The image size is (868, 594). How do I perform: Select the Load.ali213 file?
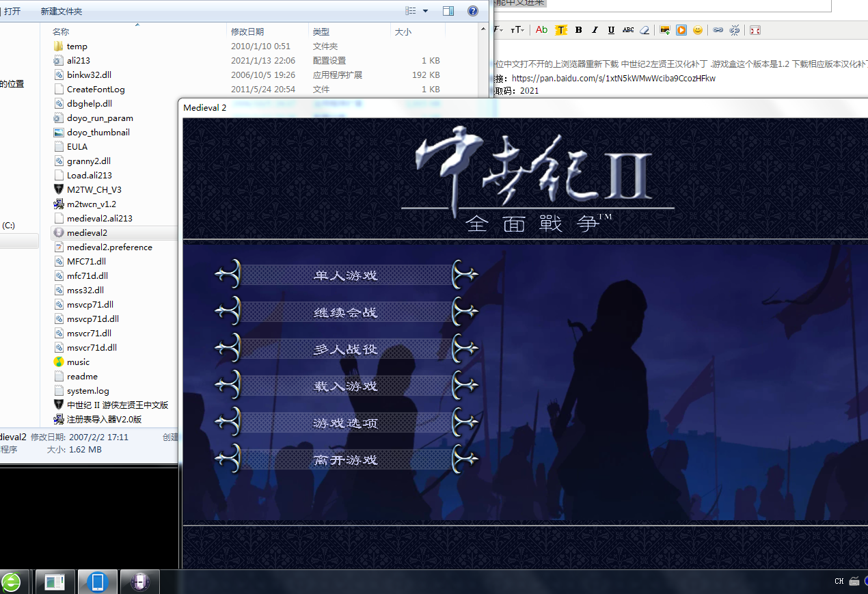coord(83,175)
